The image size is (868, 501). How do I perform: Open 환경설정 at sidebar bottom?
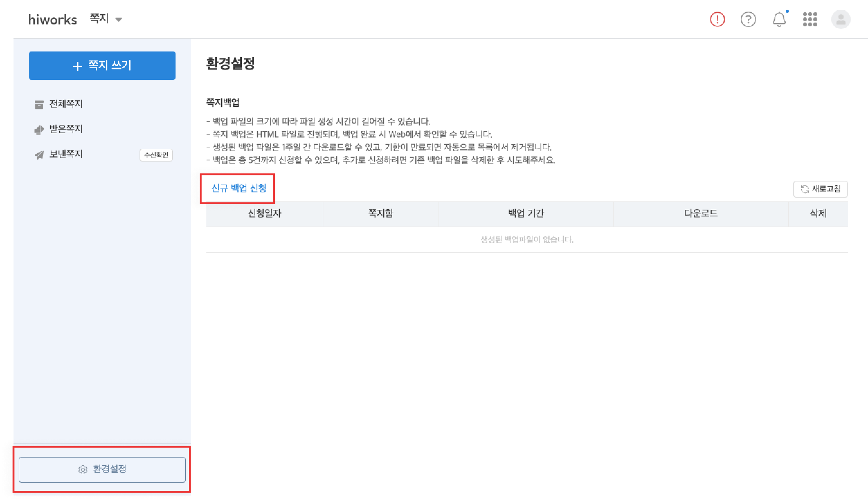[109, 469]
